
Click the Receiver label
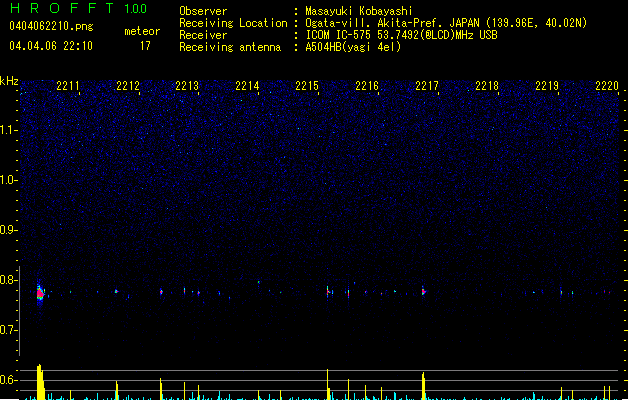(x=203, y=35)
